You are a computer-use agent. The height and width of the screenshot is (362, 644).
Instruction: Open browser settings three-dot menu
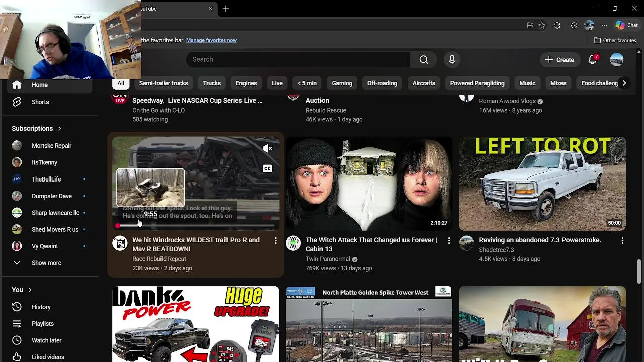click(x=604, y=25)
